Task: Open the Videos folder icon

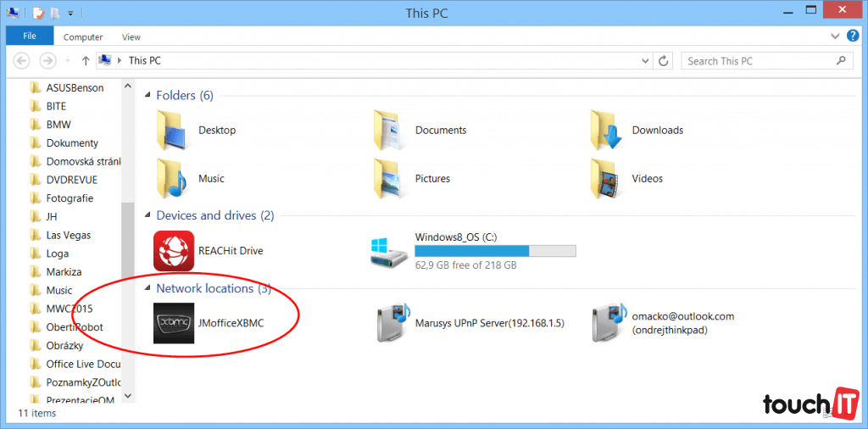Action: point(608,179)
